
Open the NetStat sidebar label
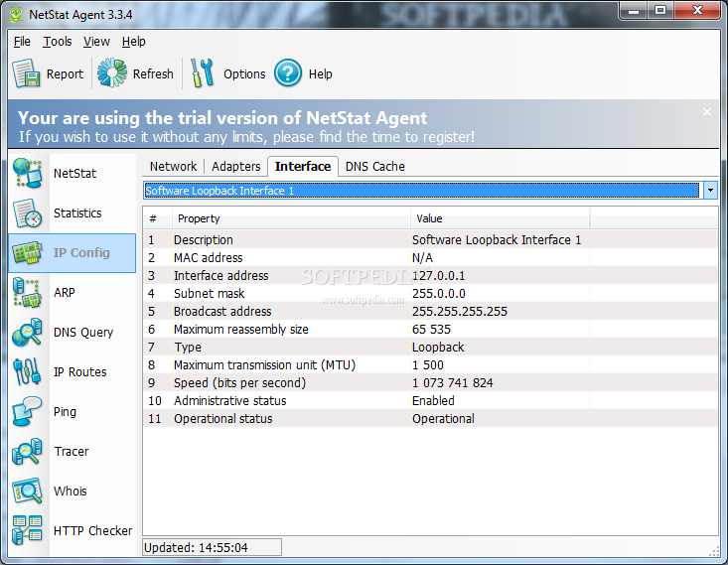pyautogui.click(x=74, y=174)
